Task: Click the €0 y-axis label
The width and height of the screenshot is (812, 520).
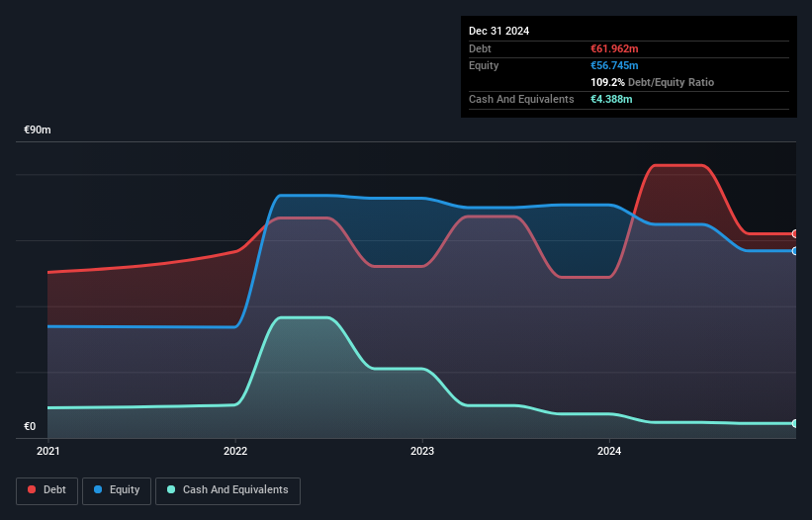Action: pos(30,426)
